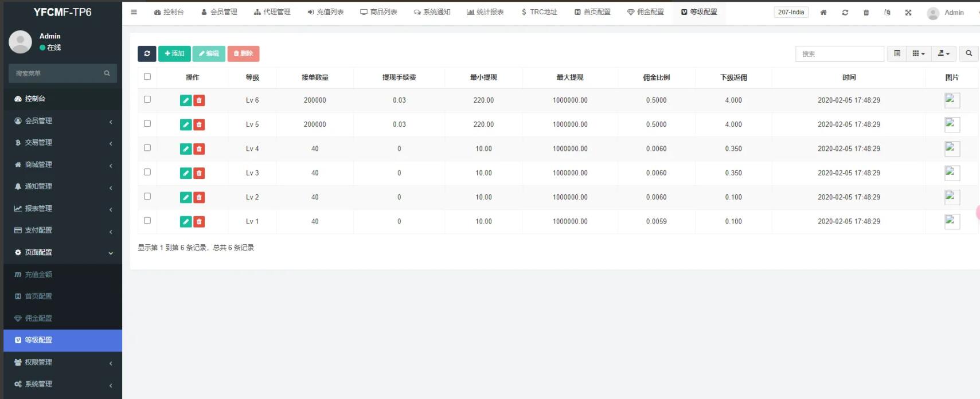This screenshot has height=399, width=980.
Task: Expand 会员管理 in the sidebar
Action: (63, 121)
